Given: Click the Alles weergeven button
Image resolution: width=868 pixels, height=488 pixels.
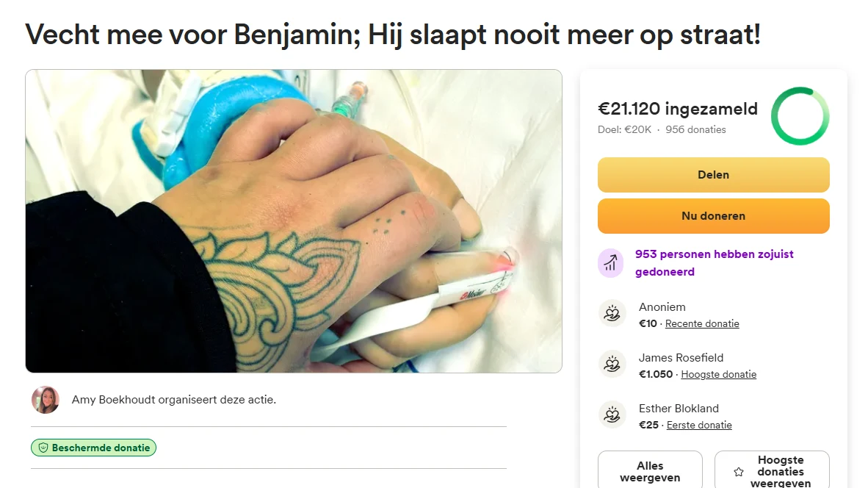Looking at the screenshot, I should 650,470.
